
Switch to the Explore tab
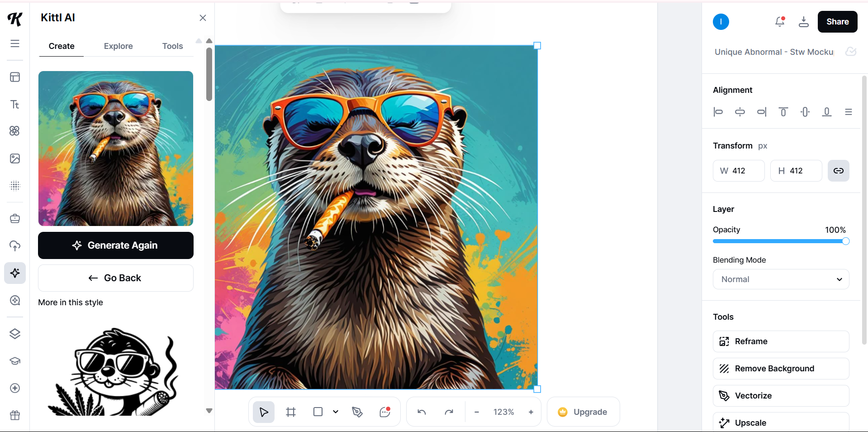click(x=118, y=46)
